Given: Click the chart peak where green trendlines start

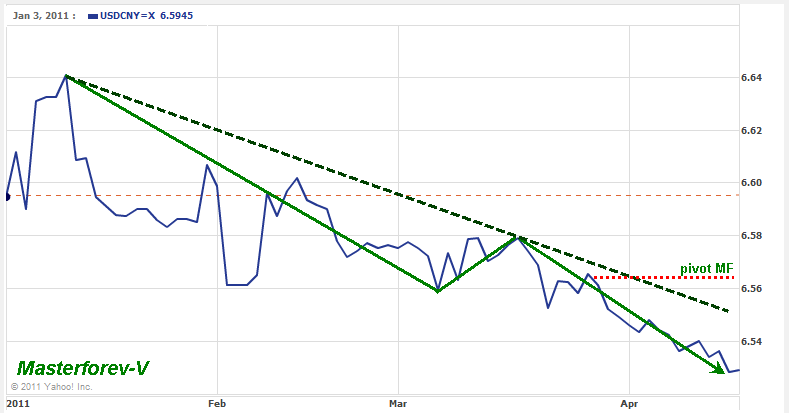Looking at the screenshot, I should click(66, 75).
